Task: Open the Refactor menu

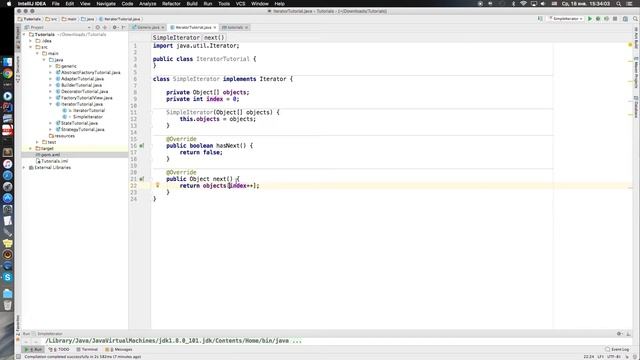Action: 171,4
